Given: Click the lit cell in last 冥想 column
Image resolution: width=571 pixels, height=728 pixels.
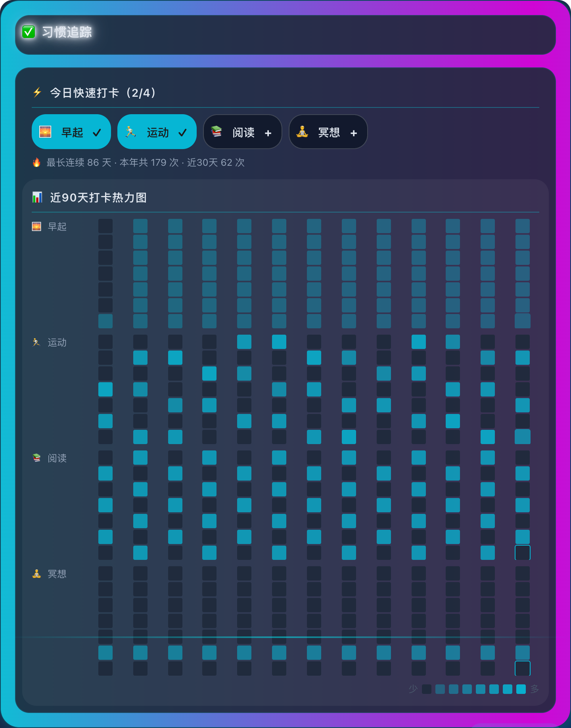Looking at the screenshot, I should pos(523,653).
